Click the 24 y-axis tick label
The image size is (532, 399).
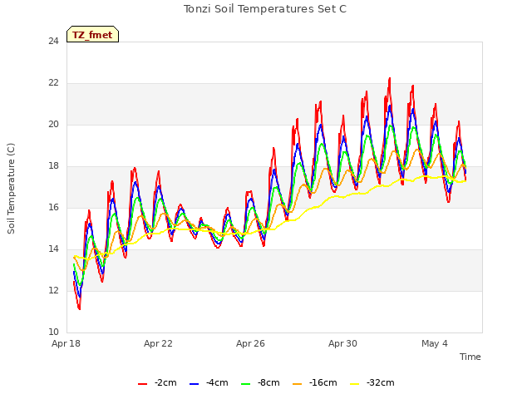tap(53, 42)
